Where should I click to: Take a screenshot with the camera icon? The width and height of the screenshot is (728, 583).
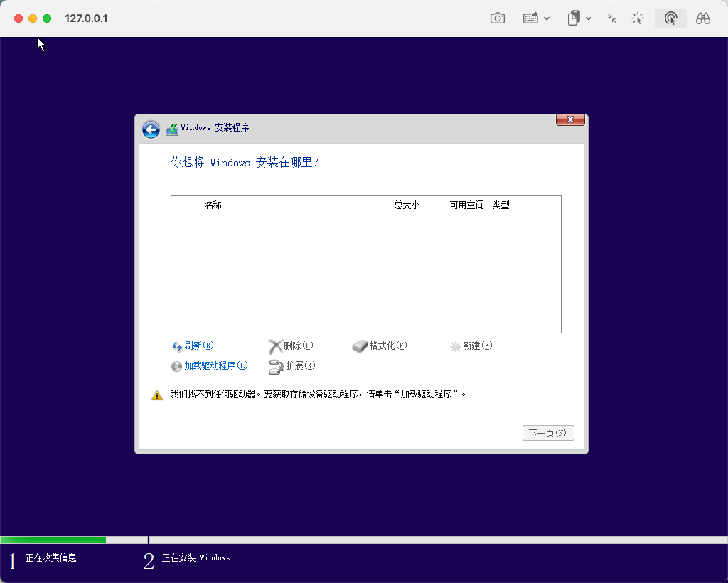[x=498, y=18]
